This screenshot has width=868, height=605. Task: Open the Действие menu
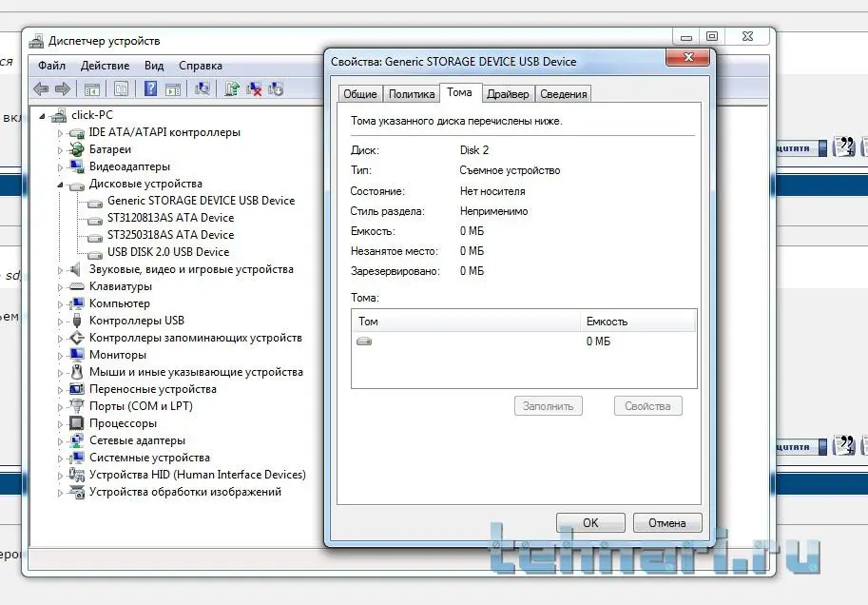[x=106, y=66]
